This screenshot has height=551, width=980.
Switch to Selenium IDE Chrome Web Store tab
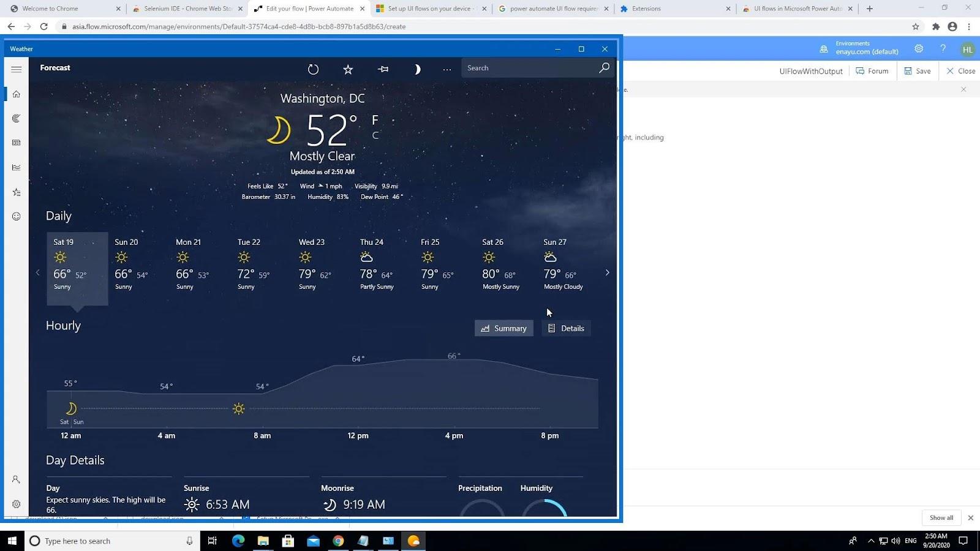tap(187, 9)
